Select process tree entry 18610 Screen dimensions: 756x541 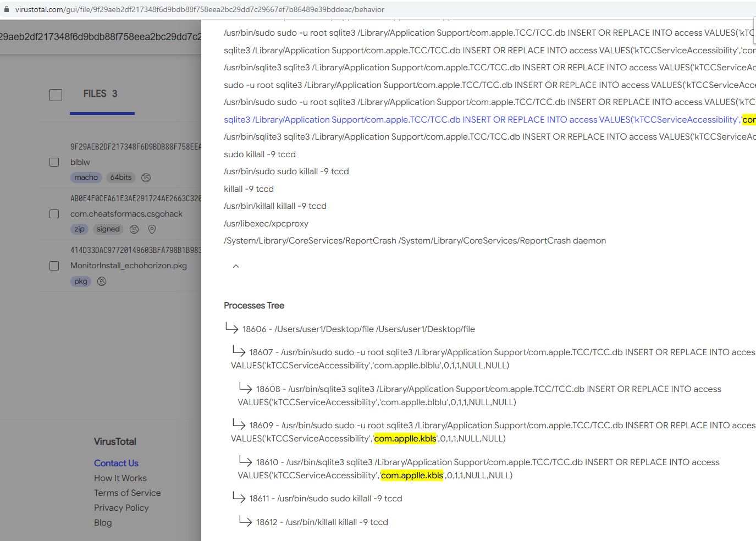(x=479, y=469)
